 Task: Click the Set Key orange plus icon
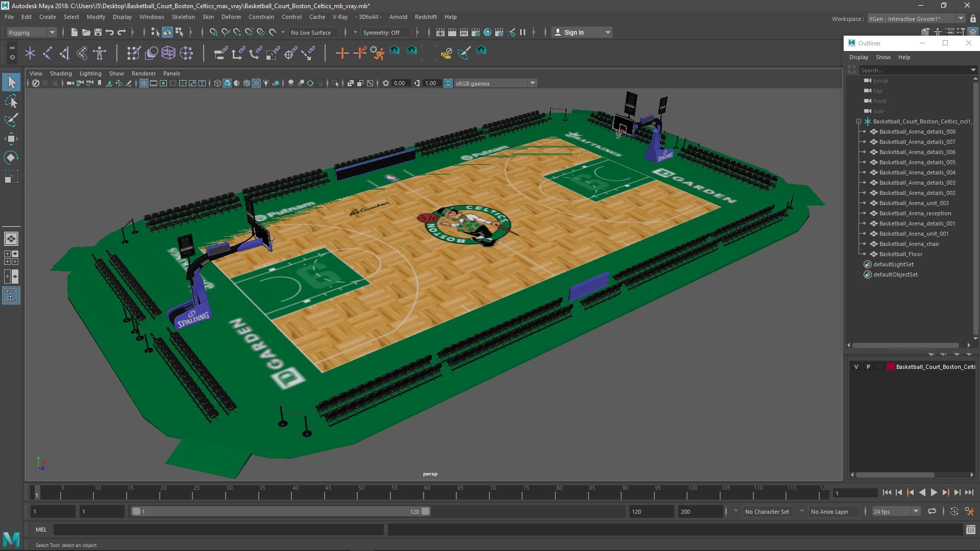click(342, 53)
